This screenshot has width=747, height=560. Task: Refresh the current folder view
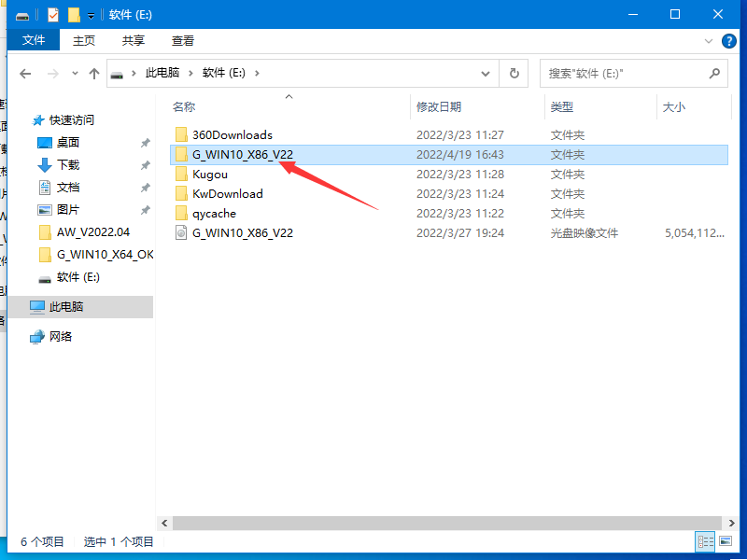pyautogui.click(x=514, y=73)
